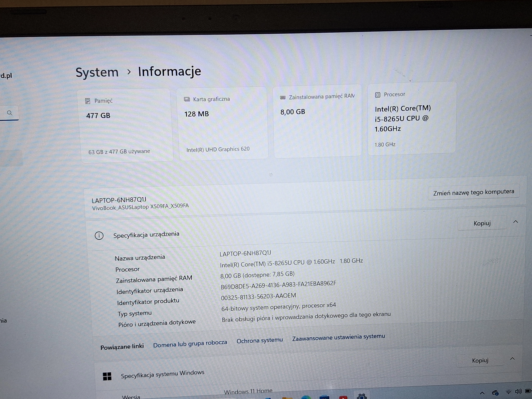Click the Wi-Fi icon in system tray
The height and width of the screenshot is (399, 532).
508,392
